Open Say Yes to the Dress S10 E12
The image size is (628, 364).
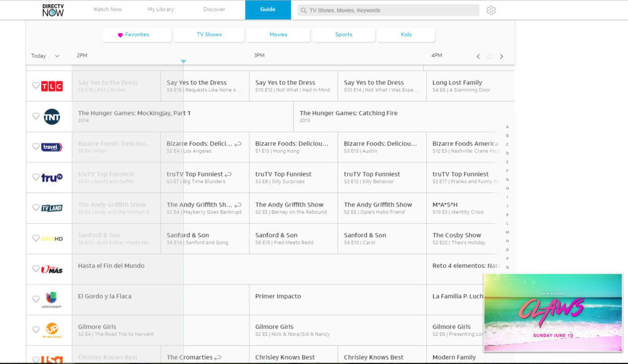coord(294,86)
